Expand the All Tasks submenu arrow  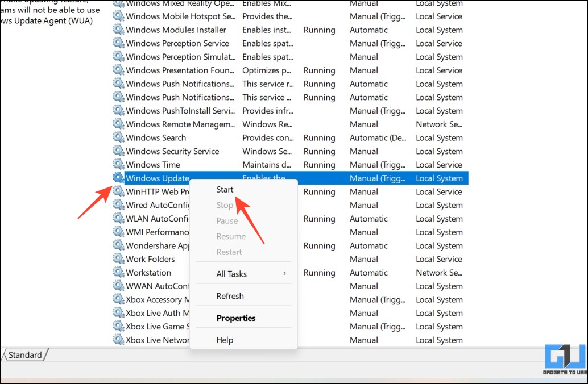click(x=285, y=273)
